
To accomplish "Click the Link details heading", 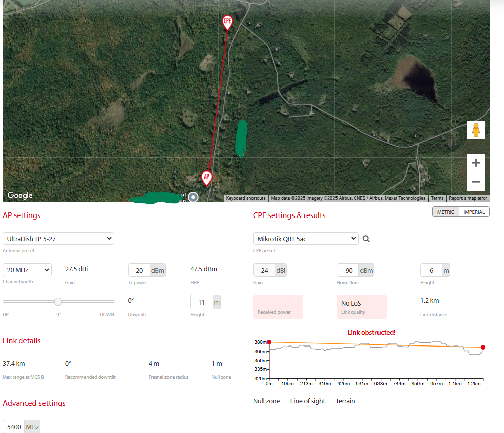I will 22,341.
